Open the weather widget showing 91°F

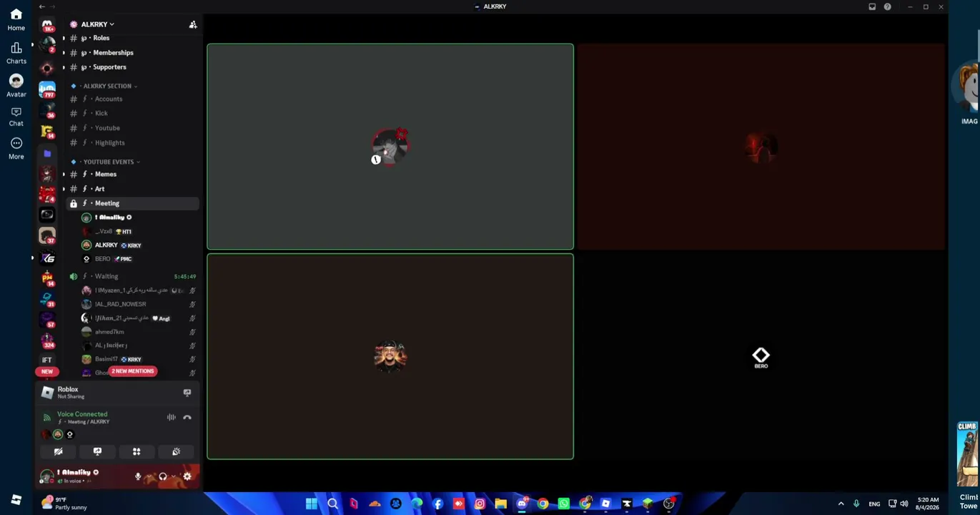click(64, 504)
